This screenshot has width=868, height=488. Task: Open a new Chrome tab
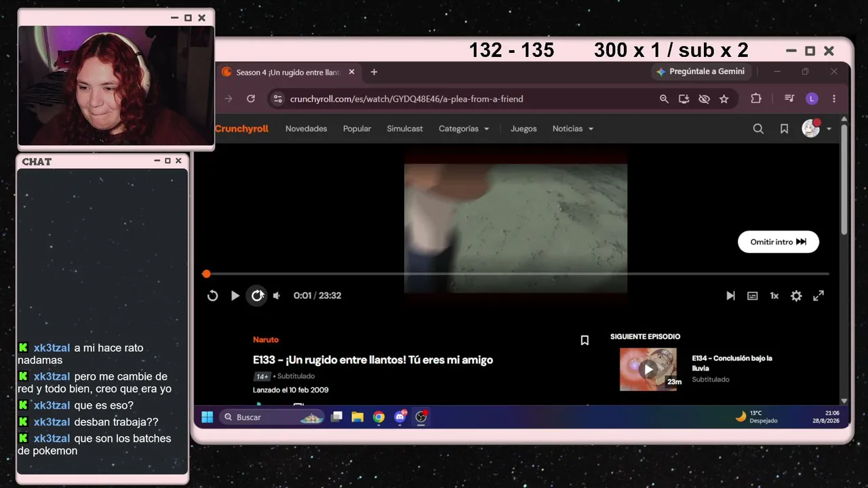(x=374, y=72)
